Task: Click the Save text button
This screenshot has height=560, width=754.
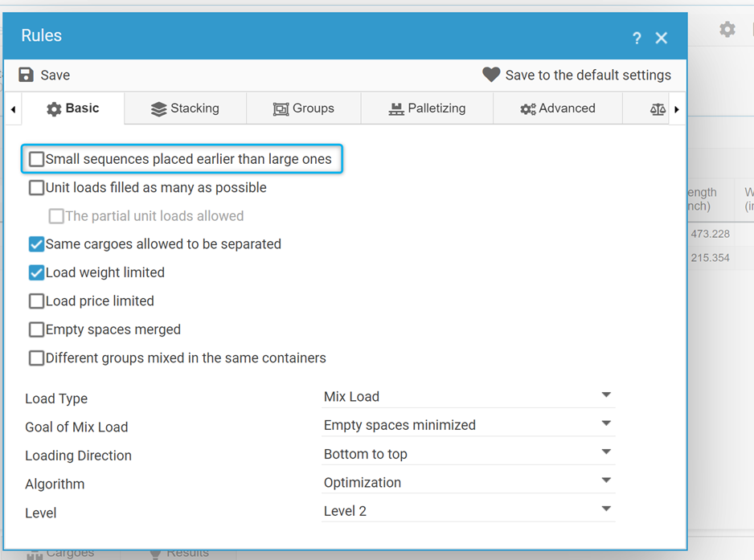Action: [x=55, y=75]
